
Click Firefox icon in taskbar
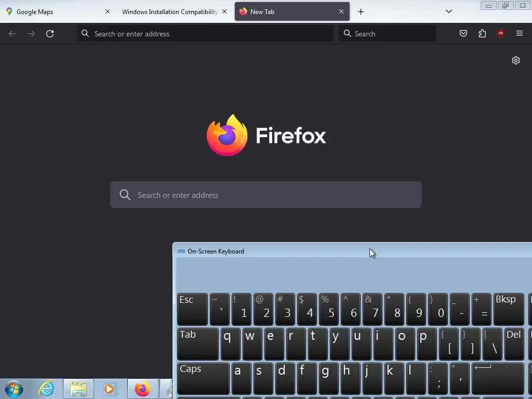click(142, 389)
